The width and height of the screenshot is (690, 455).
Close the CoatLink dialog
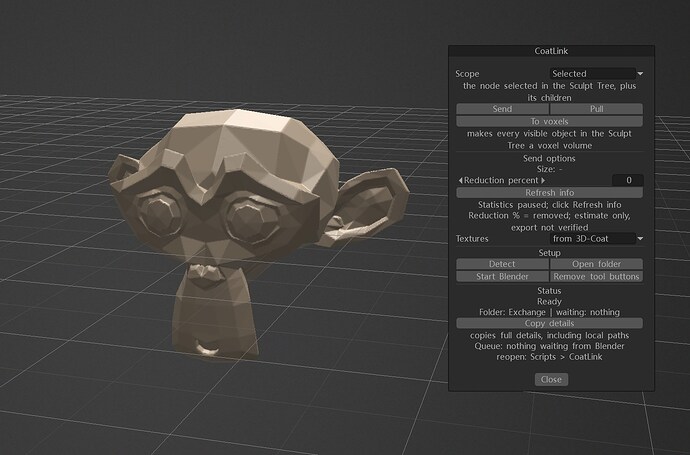click(551, 379)
